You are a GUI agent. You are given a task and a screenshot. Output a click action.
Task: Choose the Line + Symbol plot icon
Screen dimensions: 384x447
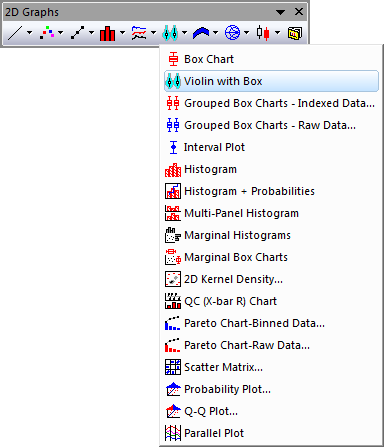tap(77, 33)
